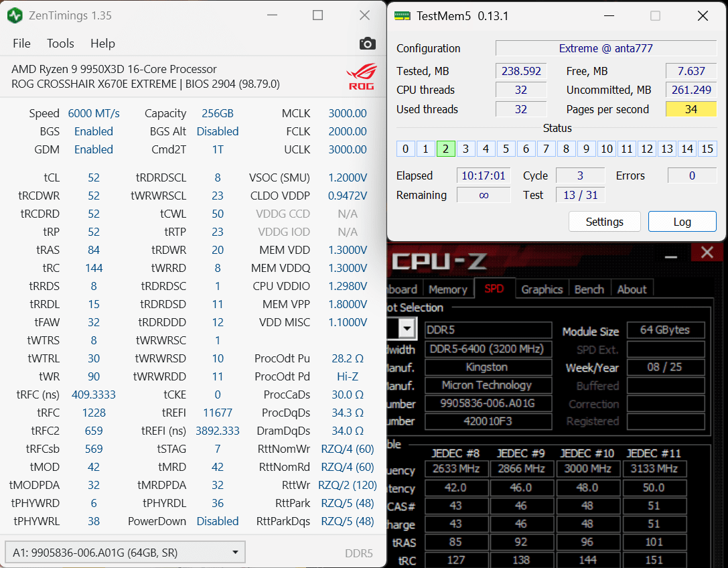Open the Help menu in ZenTimings
The height and width of the screenshot is (568, 728).
tap(102, 44)
